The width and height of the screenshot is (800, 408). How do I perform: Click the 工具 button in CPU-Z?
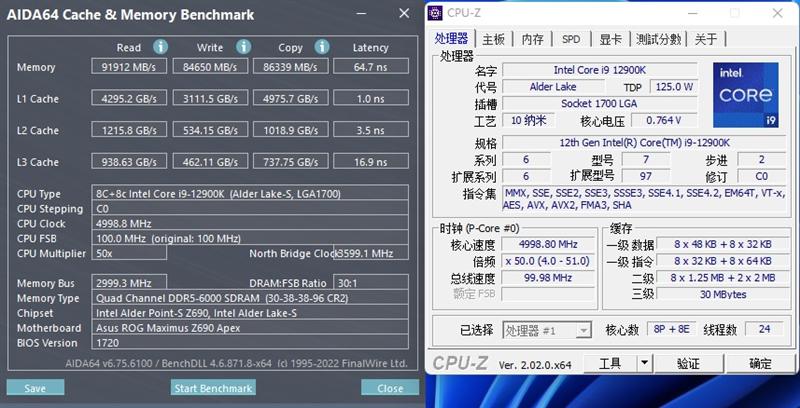click(610, 363)
